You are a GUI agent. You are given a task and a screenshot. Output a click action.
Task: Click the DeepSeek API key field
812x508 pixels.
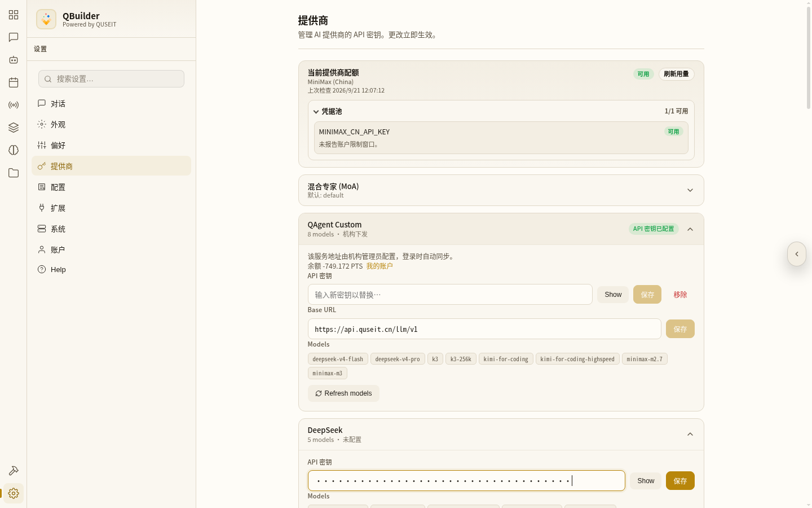pyautogui.click(x=466, y=481)
